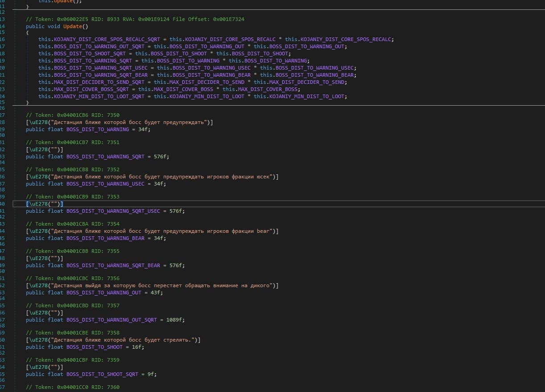The image size is (545, 392).
Task: Click the MAX_DIST_COVER_BOSS_SQRT assignment line
Action: (166, 89)
